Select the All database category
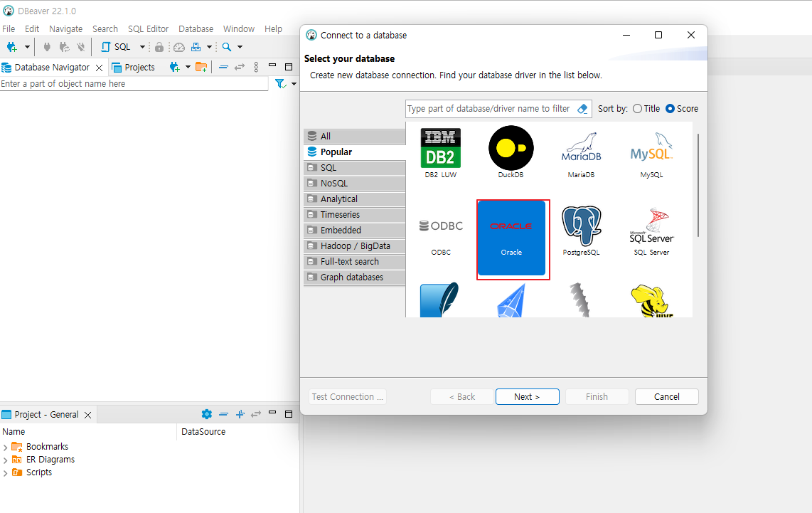The height and width of the screenshot is (513, 812). click(354, 137)
